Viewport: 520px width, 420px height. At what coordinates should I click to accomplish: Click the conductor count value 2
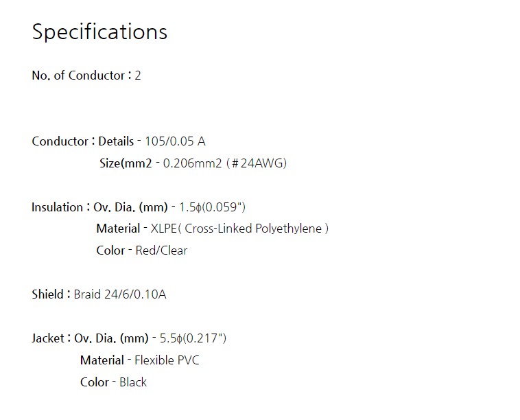(138, 75)
